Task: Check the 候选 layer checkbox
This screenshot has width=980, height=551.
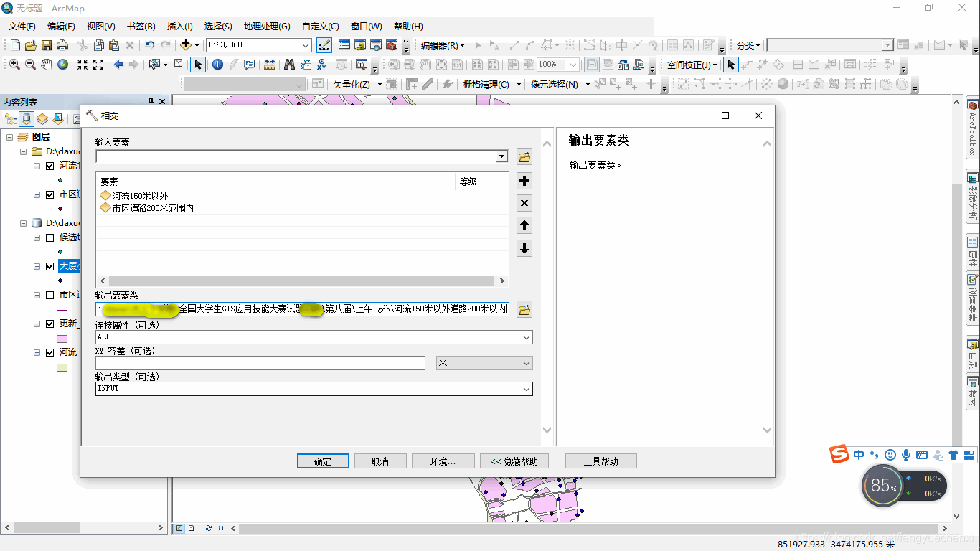Action: [50, 237]
